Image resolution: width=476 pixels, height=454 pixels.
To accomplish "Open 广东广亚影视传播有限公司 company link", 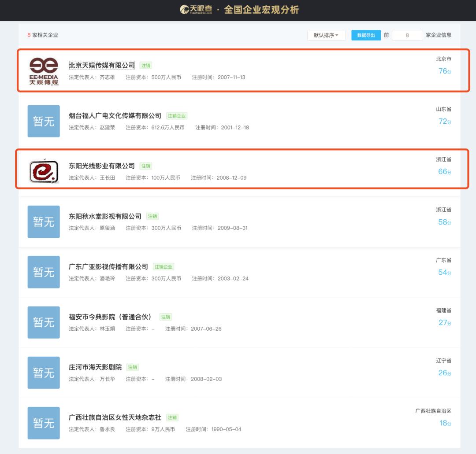I will click(x=108, y=266).
